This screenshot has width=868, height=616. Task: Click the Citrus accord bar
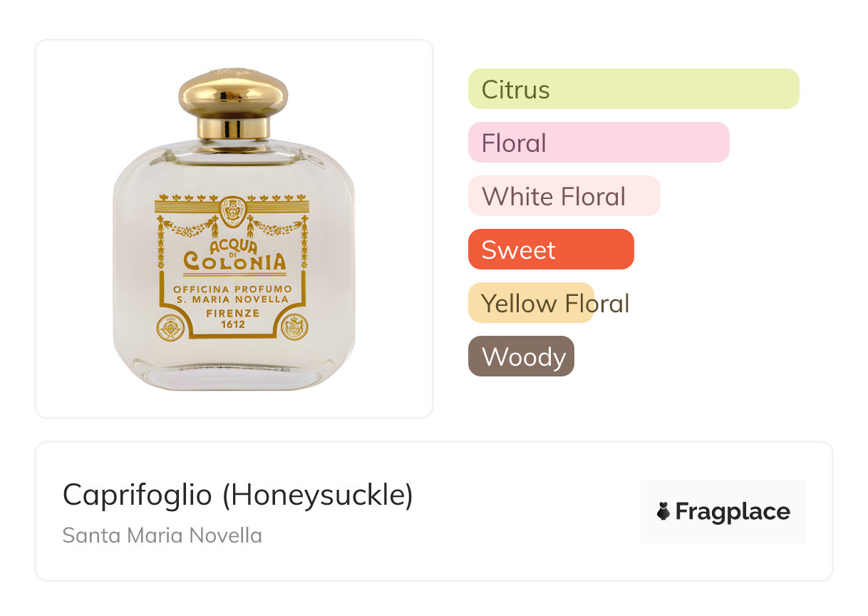click(633, 89)
